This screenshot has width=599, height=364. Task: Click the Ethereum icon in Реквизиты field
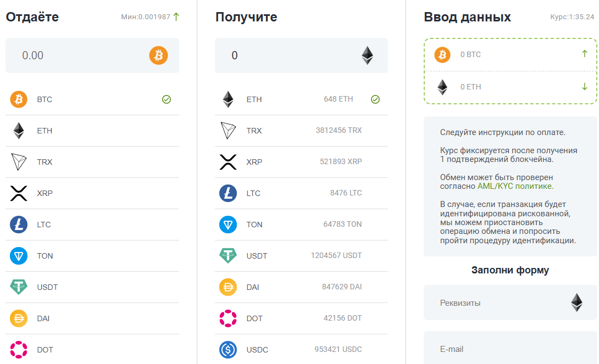[x=577, y=303]
